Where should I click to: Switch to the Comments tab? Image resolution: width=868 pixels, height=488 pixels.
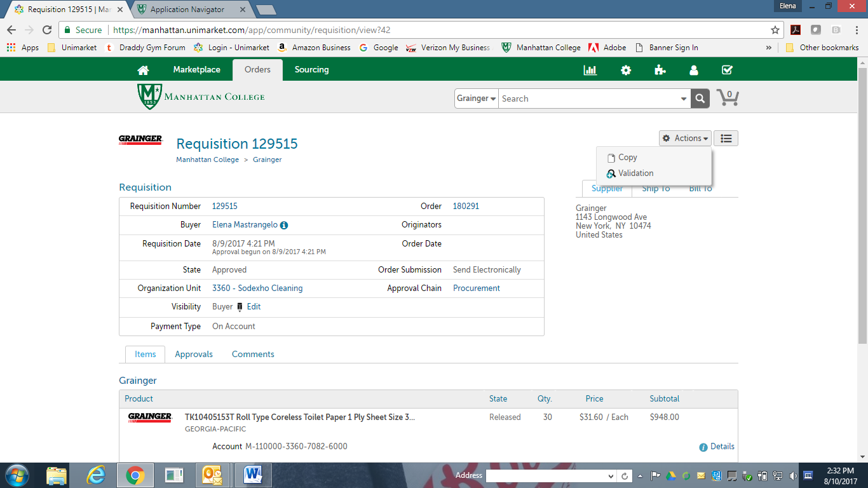coord(253,355)
